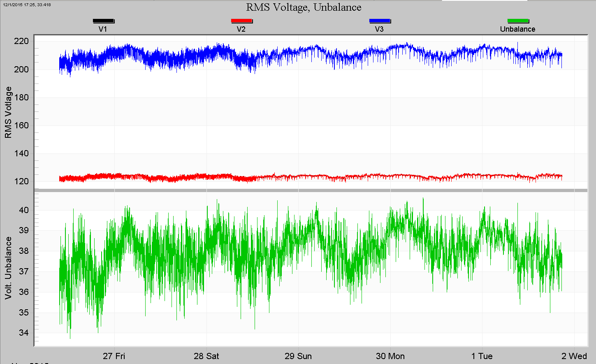Image resolution: width=596 pixels, height=364 pixels.
Task: Click the Nov 2015 label at bottom left
Action: (31, 363)
